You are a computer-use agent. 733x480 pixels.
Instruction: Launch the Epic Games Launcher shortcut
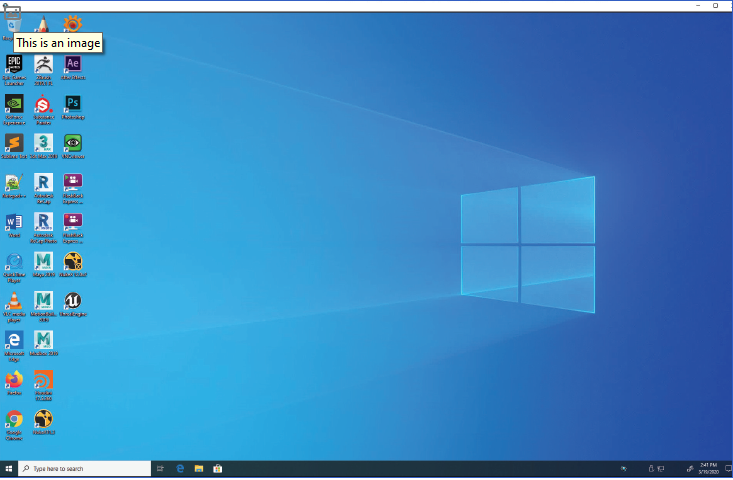coord(14,70)
